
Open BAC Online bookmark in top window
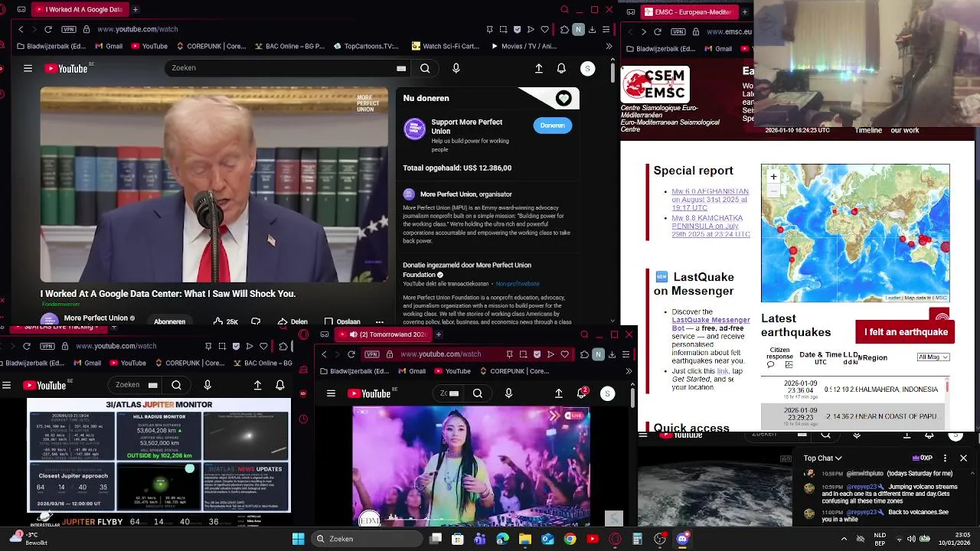(289, 46)
